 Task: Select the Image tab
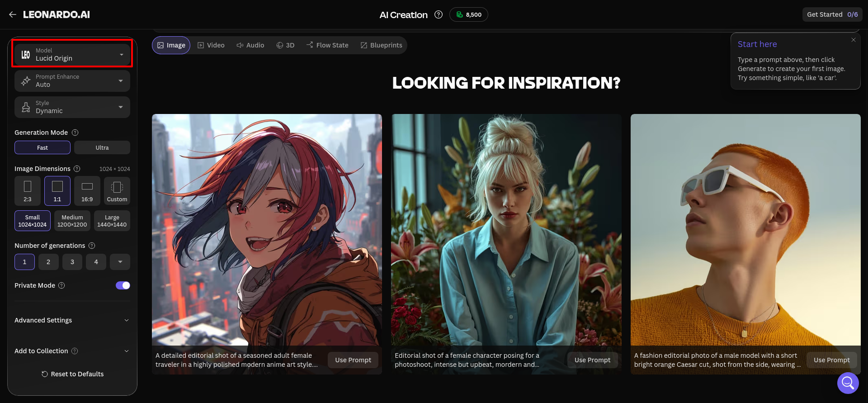pos(171,45)
